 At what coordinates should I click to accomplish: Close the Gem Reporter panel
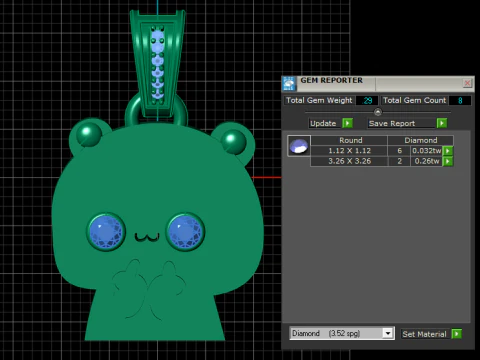467,83
